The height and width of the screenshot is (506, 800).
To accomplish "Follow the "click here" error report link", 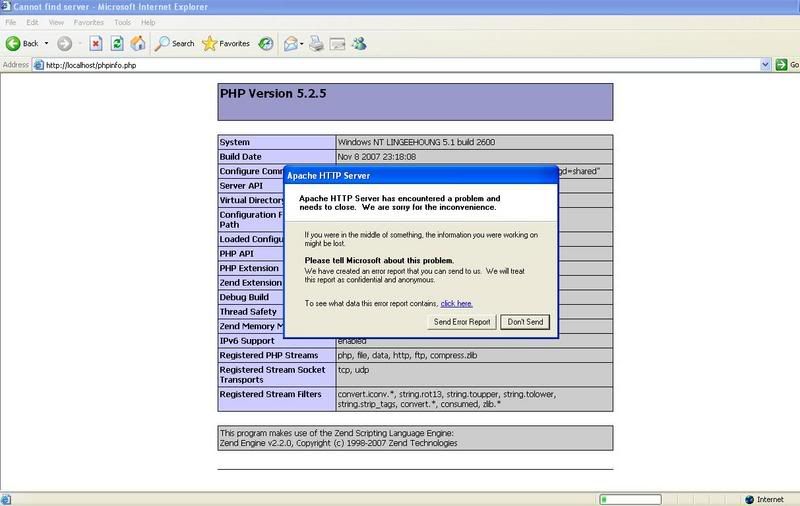I will click(456, 303).
